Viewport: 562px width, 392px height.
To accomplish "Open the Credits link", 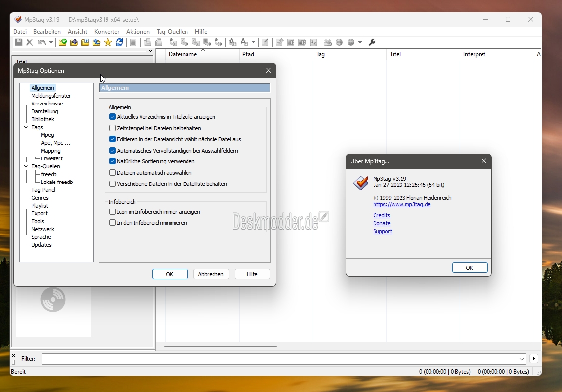I will coord(381,215).
